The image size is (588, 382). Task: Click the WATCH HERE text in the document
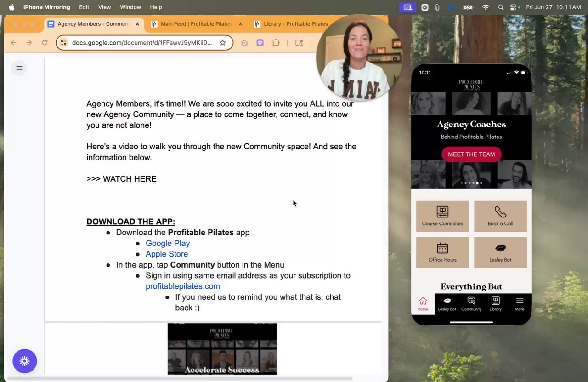130,179
